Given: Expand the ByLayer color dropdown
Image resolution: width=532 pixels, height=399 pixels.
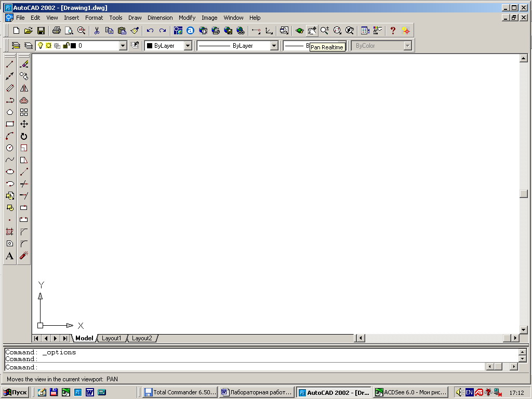Looking at the screenshot, I should coord(188,46).
